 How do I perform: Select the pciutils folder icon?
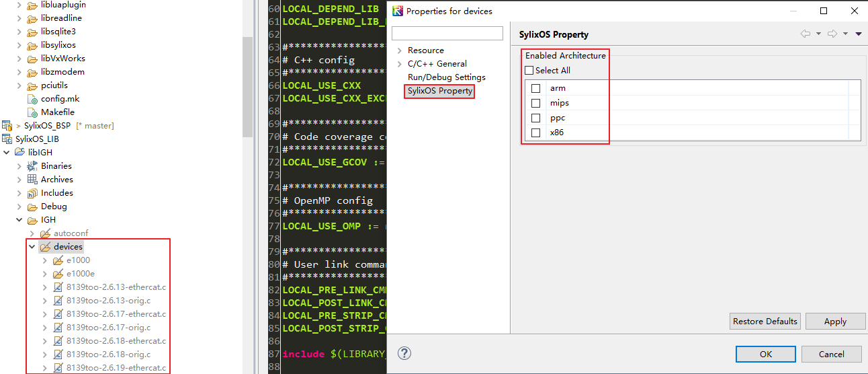coord(32,85)
